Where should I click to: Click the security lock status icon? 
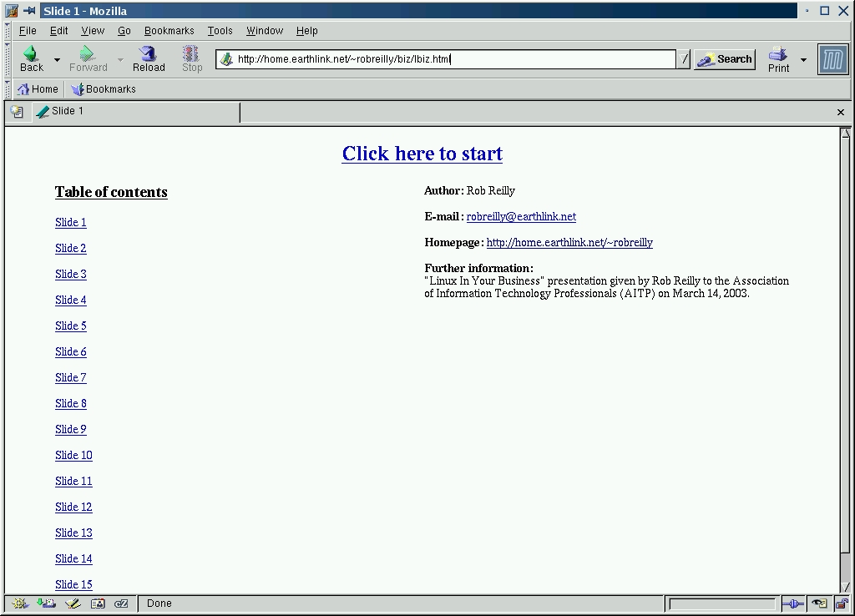(x=842, y=603)
